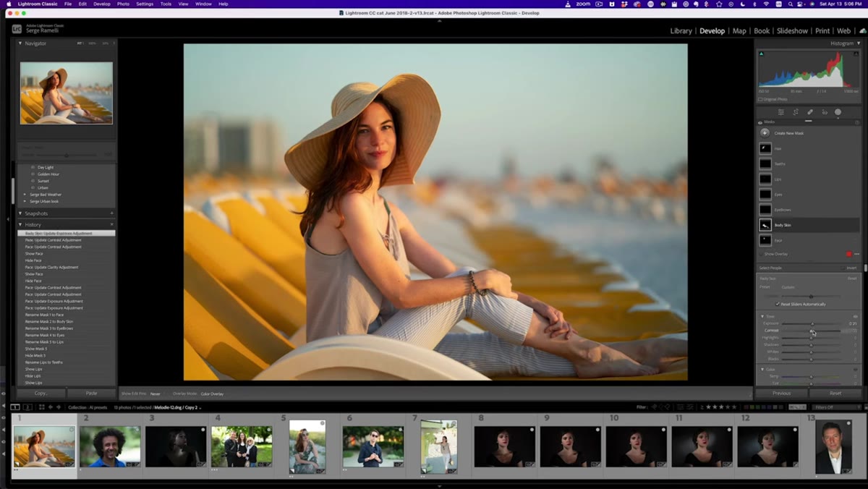
Task: Toggle the Invert checkbox for Select People
Action: click(x=843, y=268)
